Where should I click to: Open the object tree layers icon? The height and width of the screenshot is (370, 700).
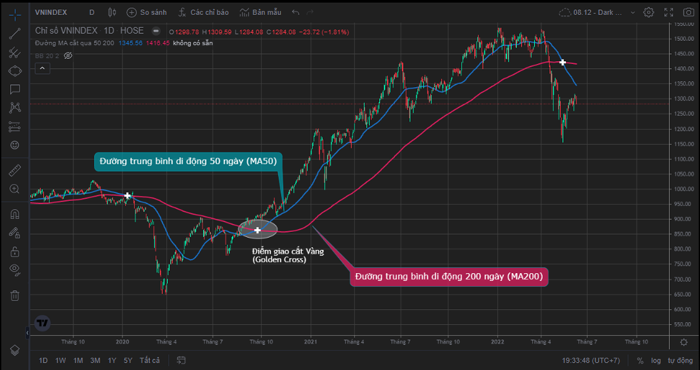pyautogui.click(x=15, y=350)
